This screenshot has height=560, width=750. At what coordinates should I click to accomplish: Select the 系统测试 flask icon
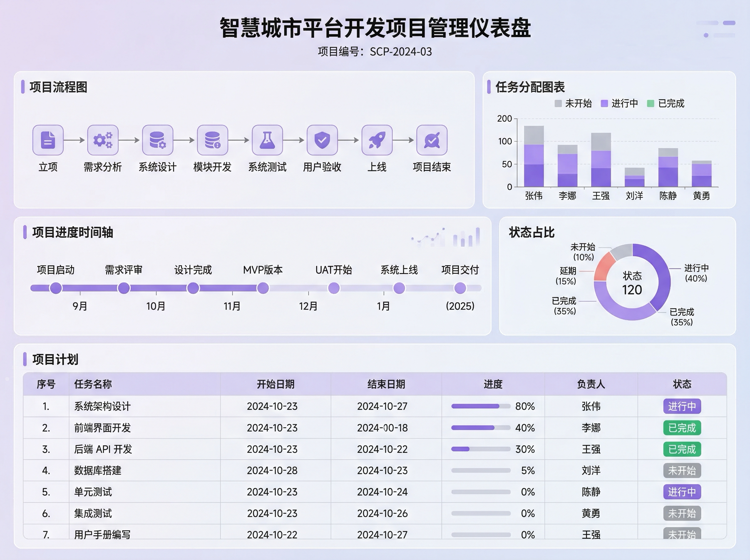click(267, 140)
